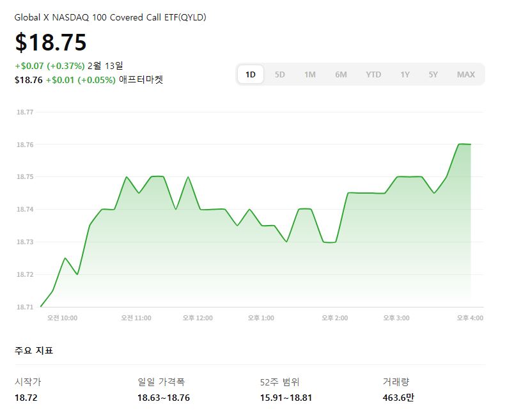The height and width of the screenshot is (420, 514).
Task: Click the 주요 지표 section heading
Action: click(34, 350)
